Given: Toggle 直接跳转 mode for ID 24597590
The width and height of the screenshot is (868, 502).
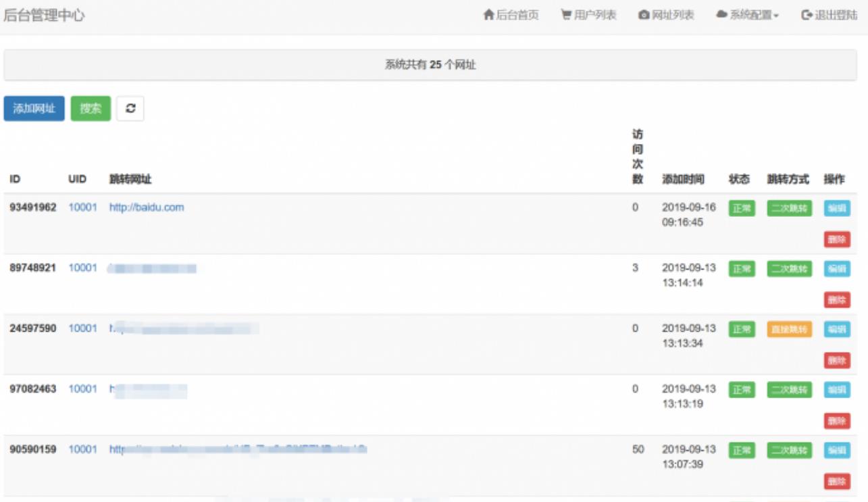Looking at the screenshot, I should coord(789,330).
